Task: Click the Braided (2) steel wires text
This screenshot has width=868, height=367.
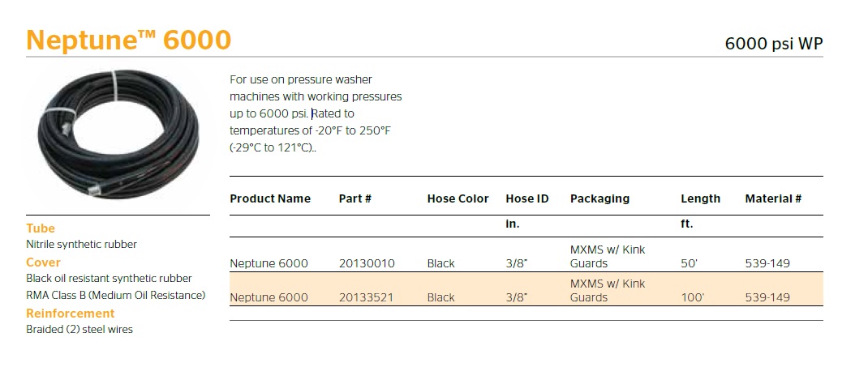Action: (79, 329)
